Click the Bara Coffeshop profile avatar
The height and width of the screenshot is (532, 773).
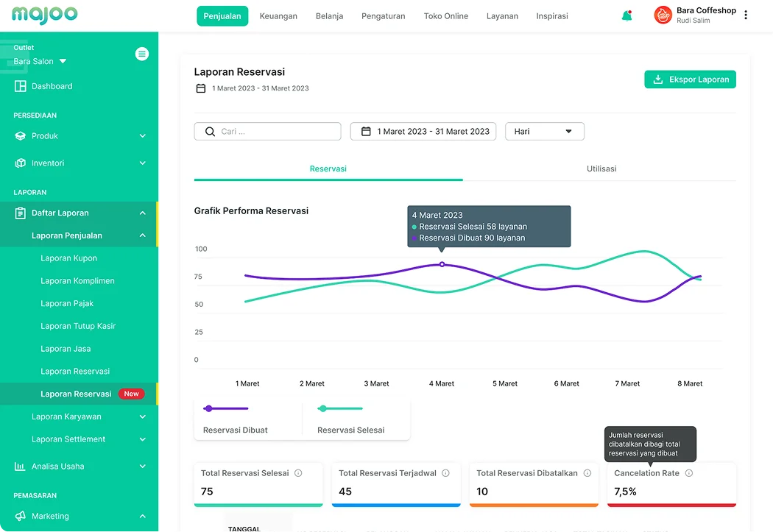point(663,15)
